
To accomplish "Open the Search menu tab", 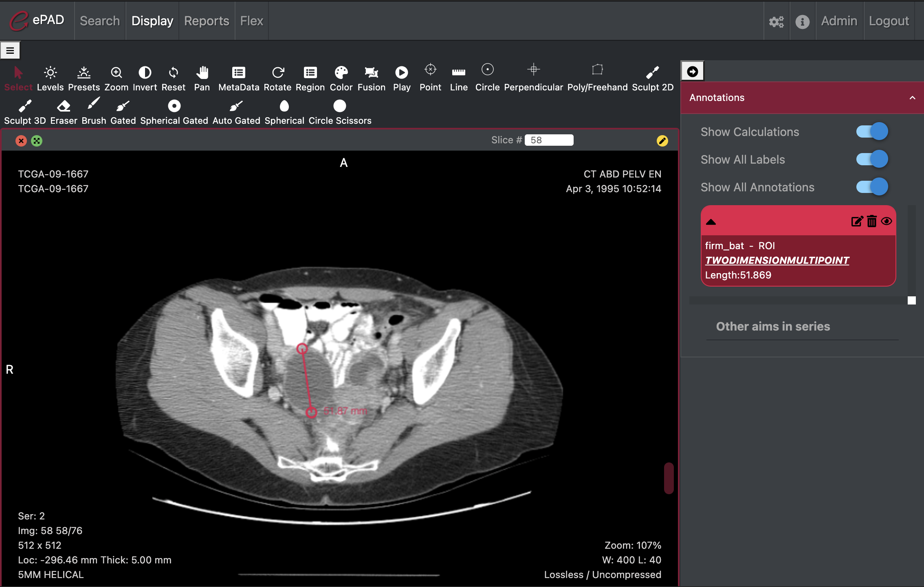I will pos(100,21).
